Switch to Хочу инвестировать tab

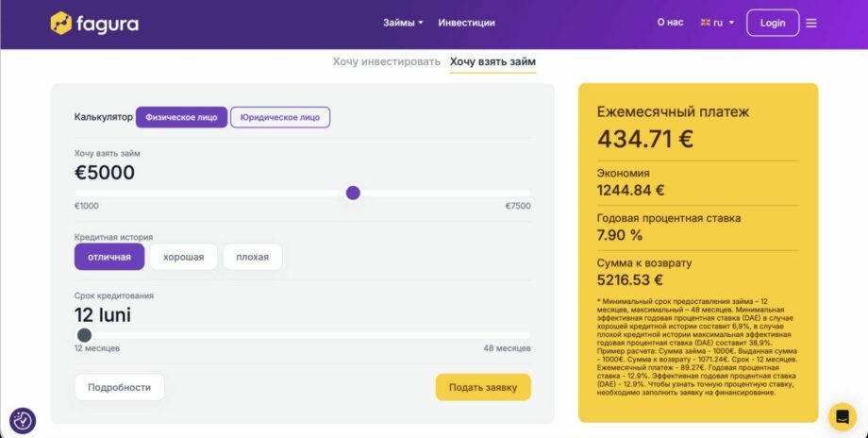[x=386, y=62]
